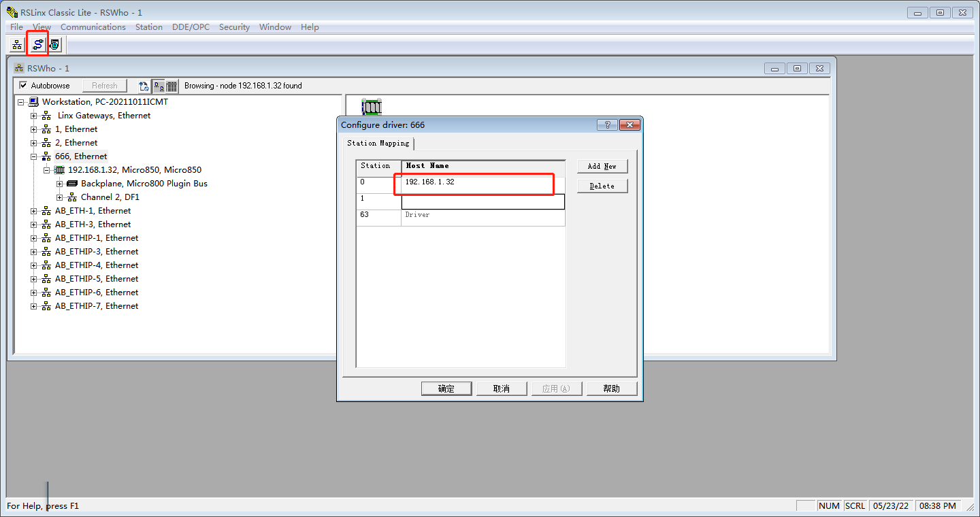This screenshot has height=517, width=980.
Task: Select 192.168.1.32, Micro850 tree item
Action: 134,170
